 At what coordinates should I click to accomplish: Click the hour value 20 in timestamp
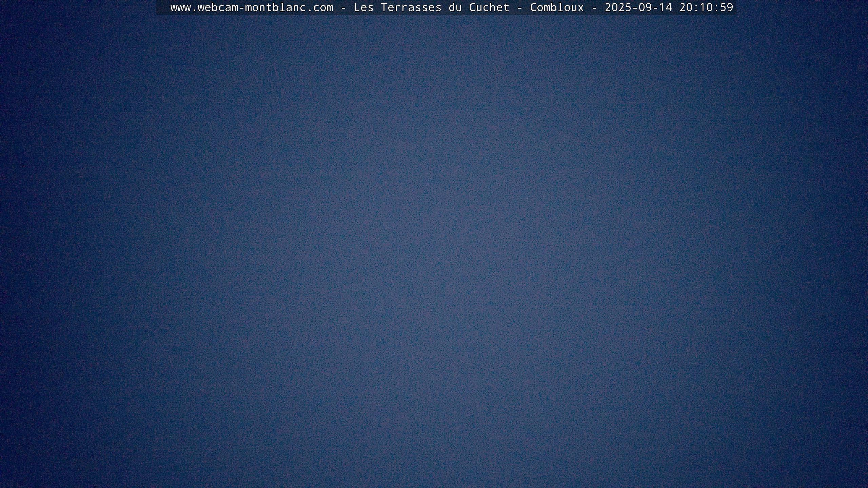(686, 7)
